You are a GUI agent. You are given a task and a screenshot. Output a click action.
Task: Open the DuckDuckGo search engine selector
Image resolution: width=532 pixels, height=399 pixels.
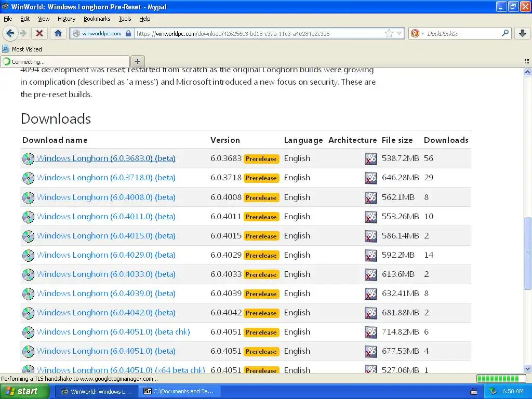(x=417, y=33)
